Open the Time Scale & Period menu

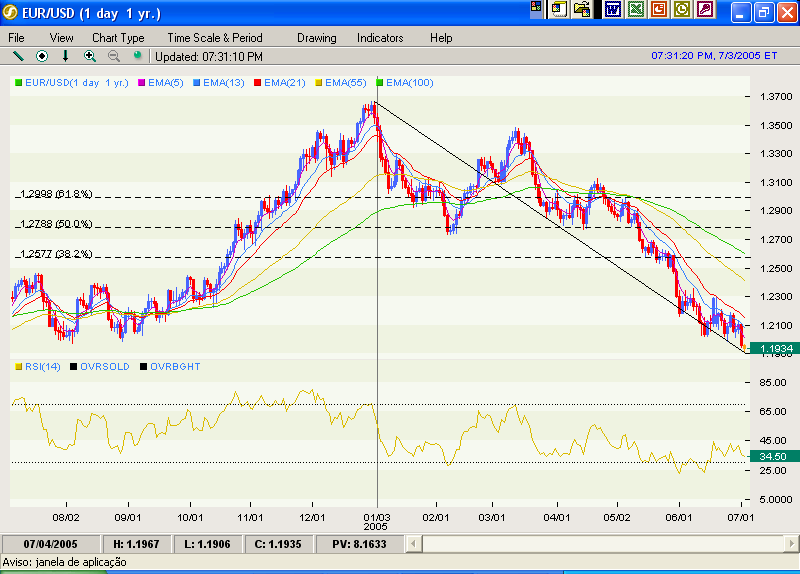pos(214,38)
